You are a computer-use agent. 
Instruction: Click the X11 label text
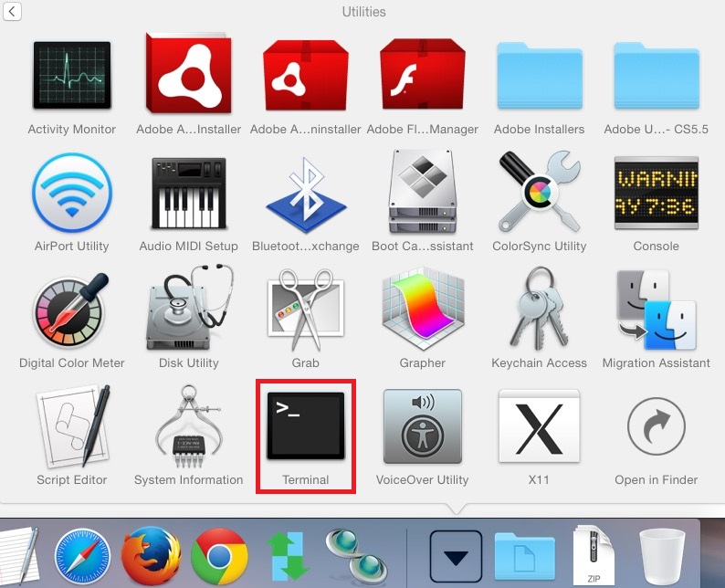coord(539,480)
